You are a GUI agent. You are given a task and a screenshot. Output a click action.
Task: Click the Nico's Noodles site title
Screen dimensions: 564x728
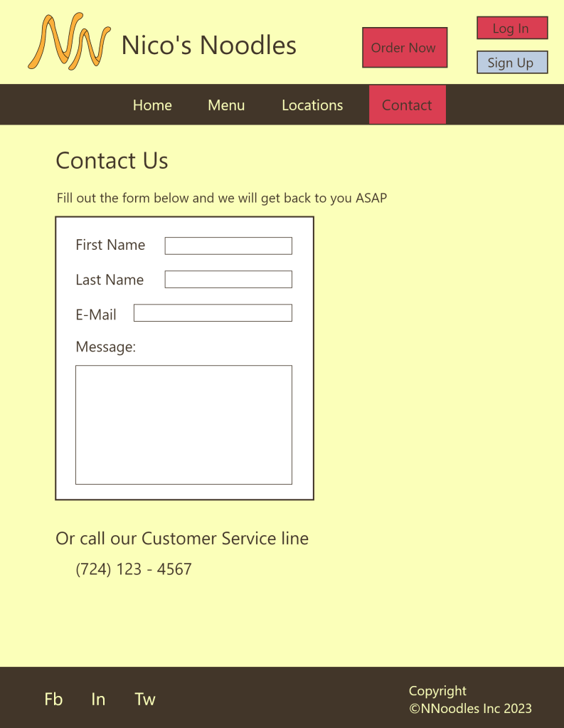[208, 45]
